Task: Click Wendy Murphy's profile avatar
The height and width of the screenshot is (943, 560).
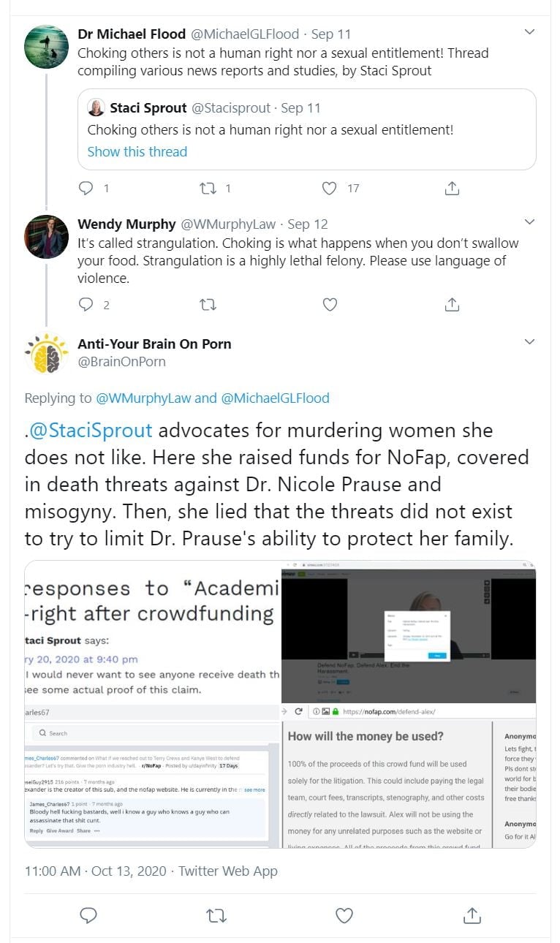Action: [x=47, y=237]
